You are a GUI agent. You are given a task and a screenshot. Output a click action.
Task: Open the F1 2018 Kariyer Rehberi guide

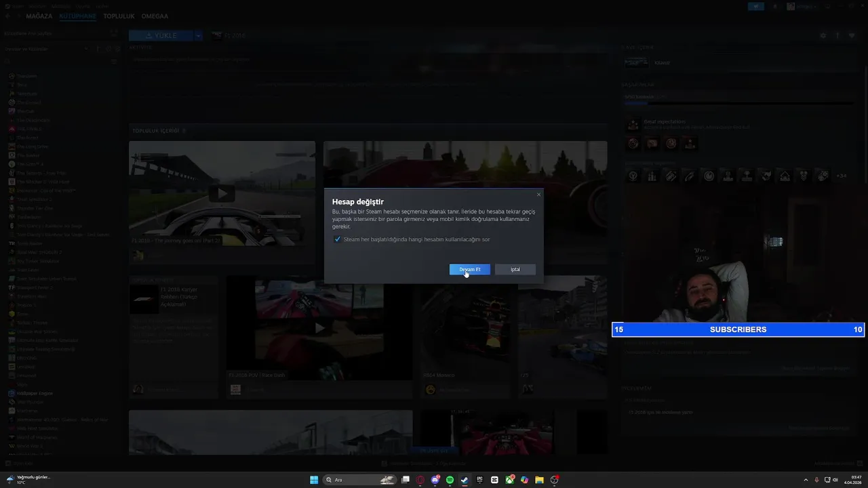coord(175,297)
